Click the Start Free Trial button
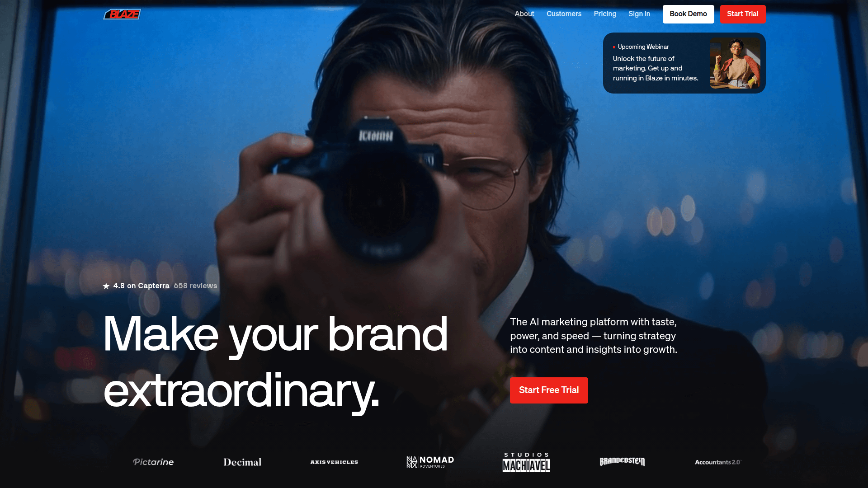The height and width of the screenshot is (488, 868). (549, 390)
